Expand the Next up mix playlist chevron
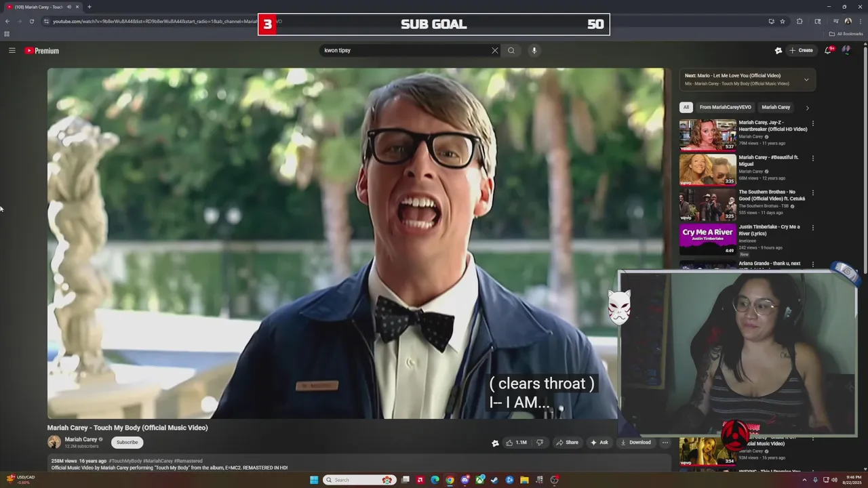The image size is (868, 488). click(x=806, y=80)
